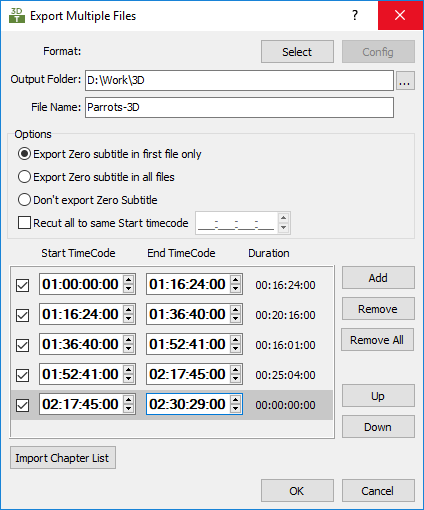This screenshot has height=510, width=424.
Task: Decrement the Recut start timecode spinner
Action: pos(283,228)
